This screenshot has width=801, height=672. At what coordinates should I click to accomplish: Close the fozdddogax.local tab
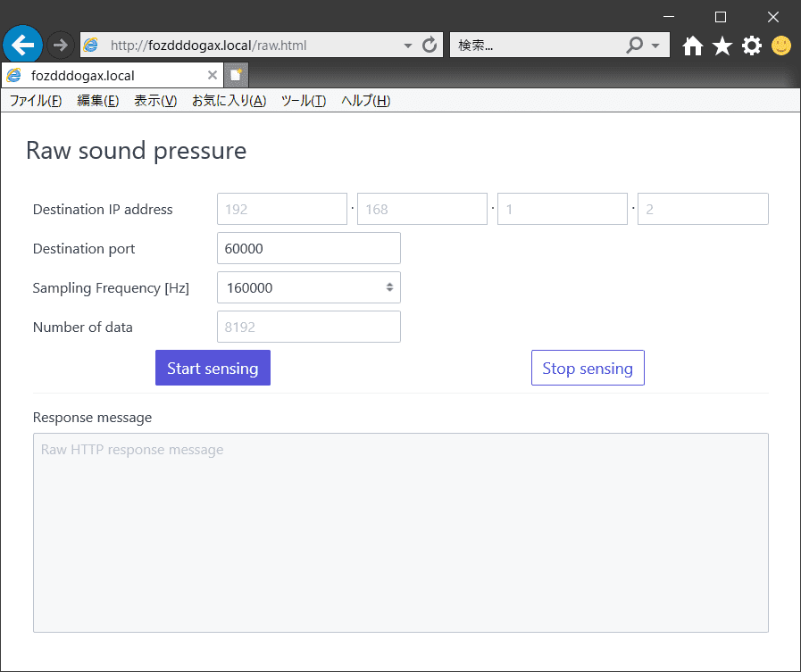tap(213, 76)
